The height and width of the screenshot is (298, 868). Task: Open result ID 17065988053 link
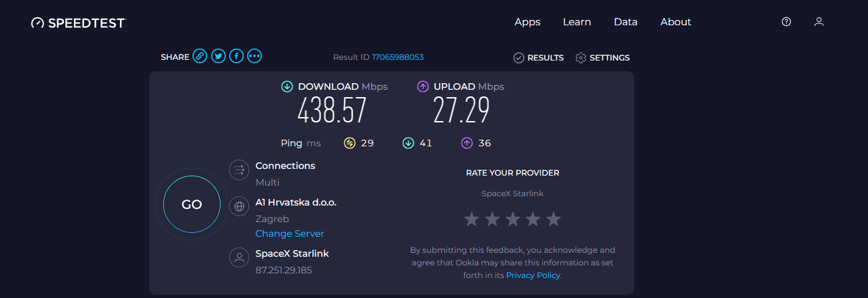398,57
